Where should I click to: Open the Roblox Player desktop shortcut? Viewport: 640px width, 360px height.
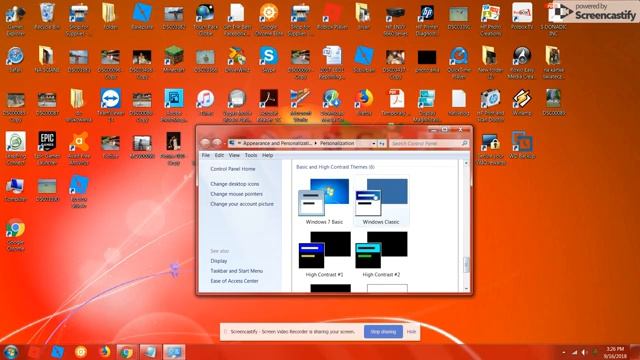(x=332, y=16)
